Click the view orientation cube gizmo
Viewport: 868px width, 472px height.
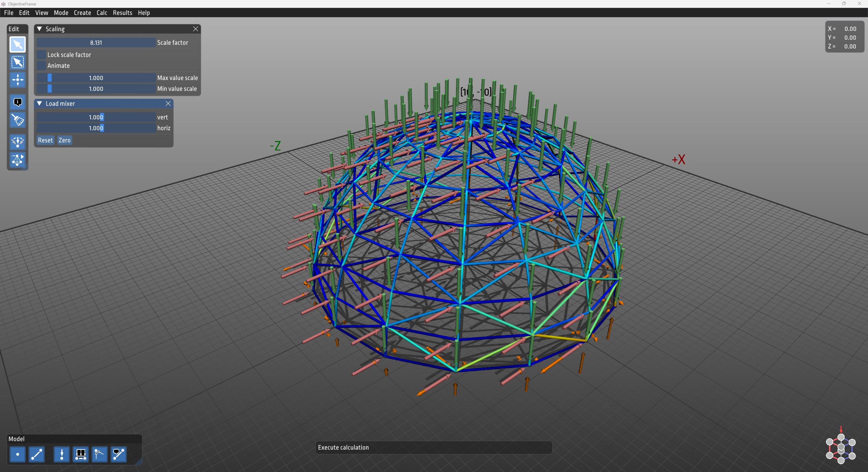click(841, 448)
